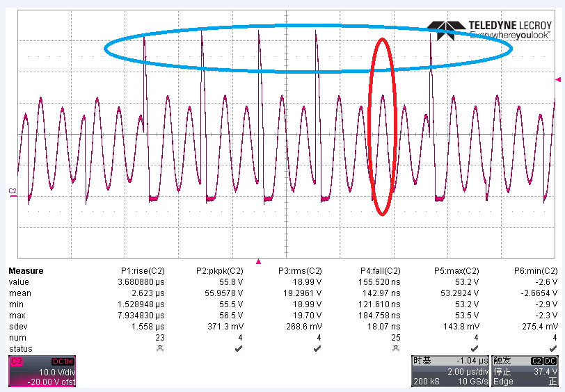Click the P5 max status checkmark

pyautogui.click(x=475, y=348)
